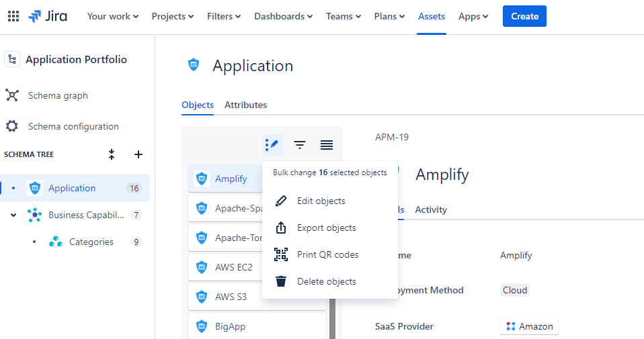Select Categories in the schema tree
This screenshot has width=644, height=339.
(91, 242)
